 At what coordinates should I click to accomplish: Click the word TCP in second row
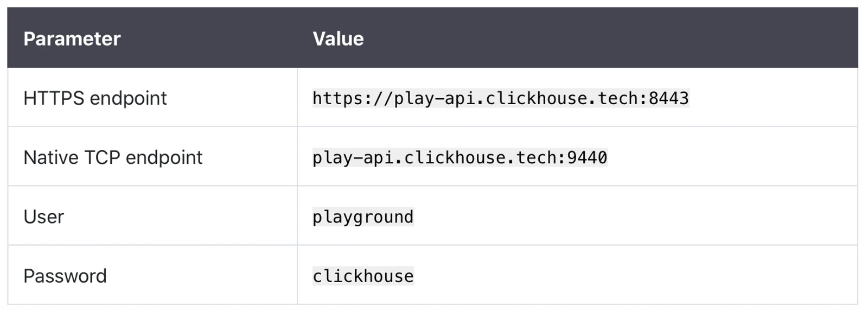coord(103,157)
